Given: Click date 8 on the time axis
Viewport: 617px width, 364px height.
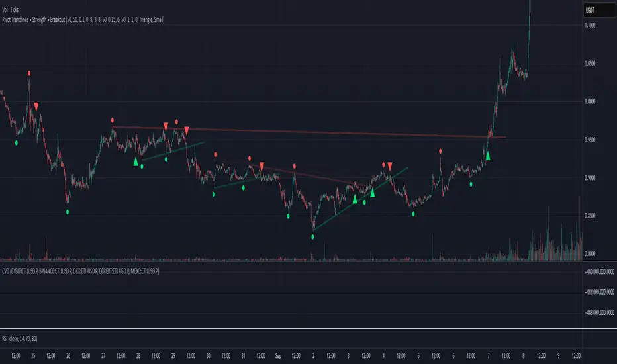Looking at the screenshot, I should pos(524,356).
